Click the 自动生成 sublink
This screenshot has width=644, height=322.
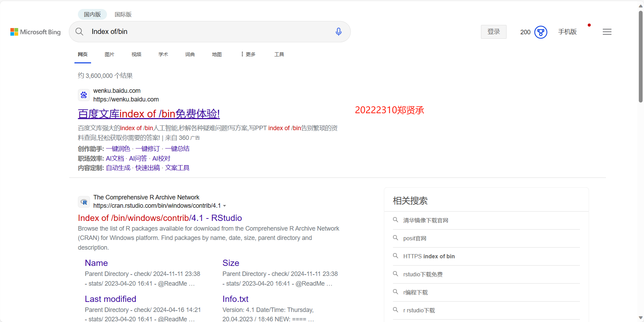pos(118,168)
